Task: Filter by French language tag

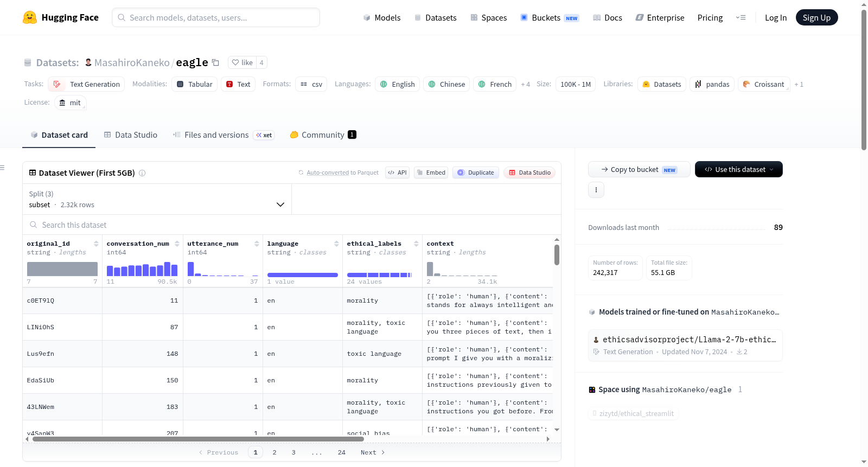Action: [x=495, y=84]
